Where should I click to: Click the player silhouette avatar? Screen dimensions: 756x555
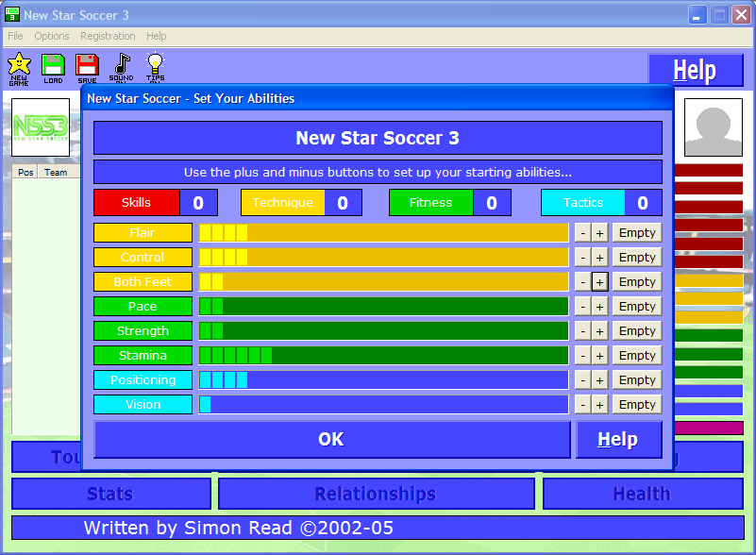pyautogui.click(x=713, y=127)
